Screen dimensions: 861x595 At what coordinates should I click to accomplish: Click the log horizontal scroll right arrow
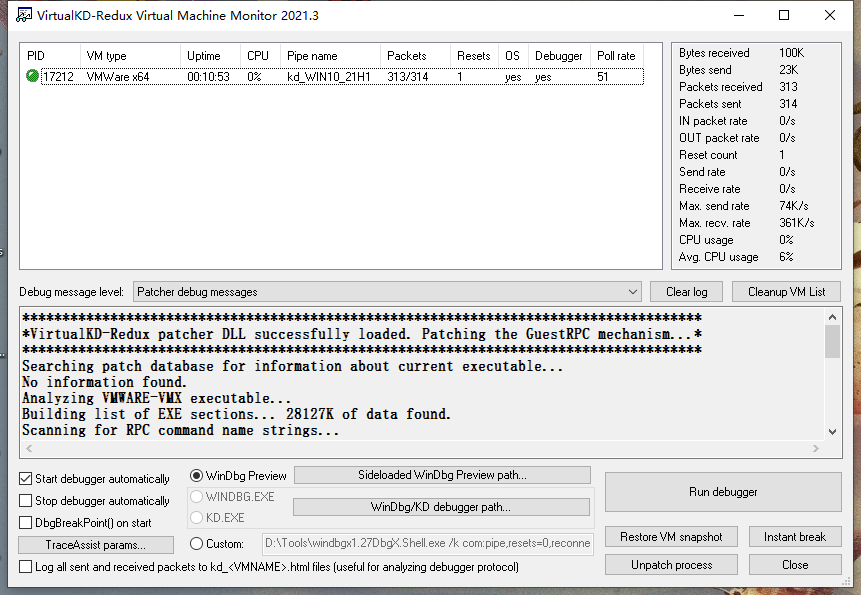click(x=816, y=448)
